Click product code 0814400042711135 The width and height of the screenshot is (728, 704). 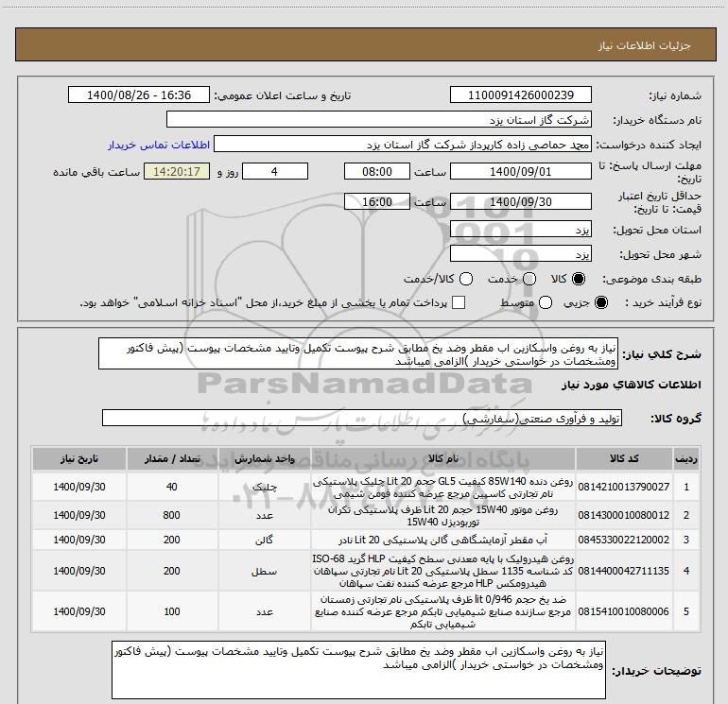(624, 571)
